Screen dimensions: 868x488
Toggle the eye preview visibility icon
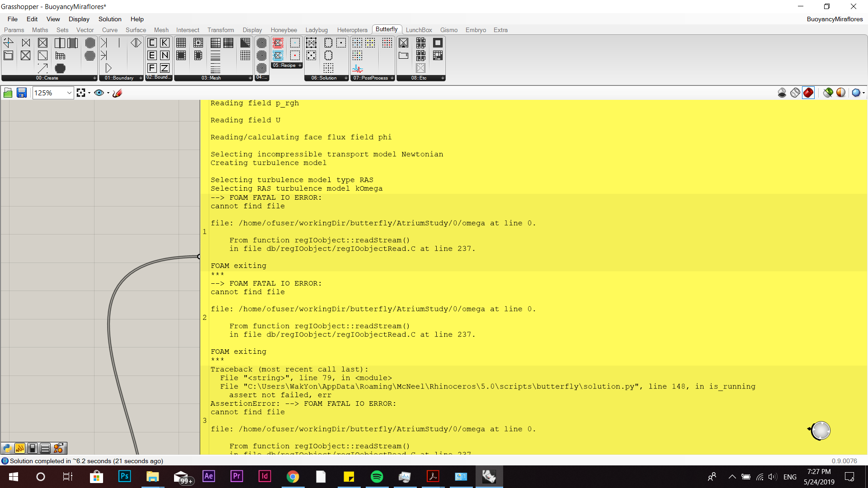pos(99,93)
